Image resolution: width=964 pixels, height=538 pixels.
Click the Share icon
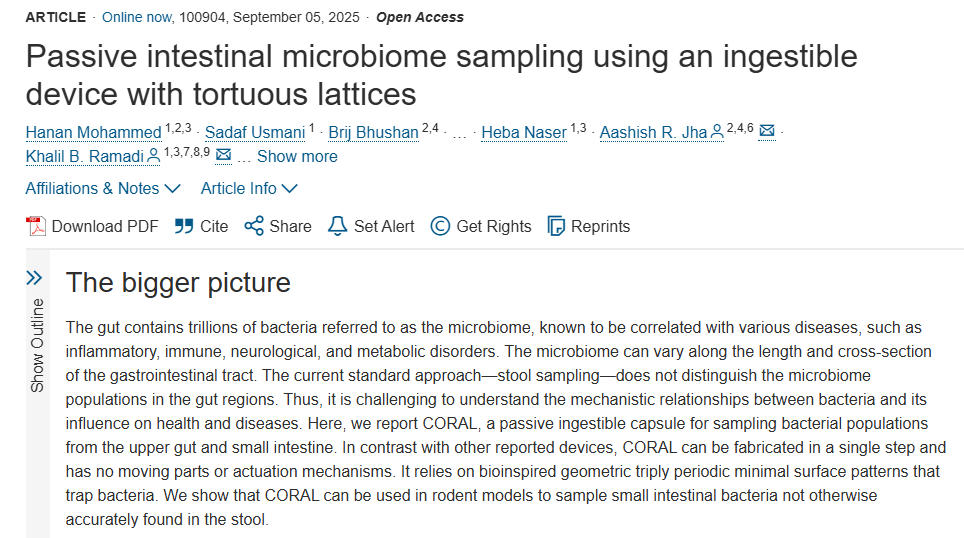(x=254, y=226)
